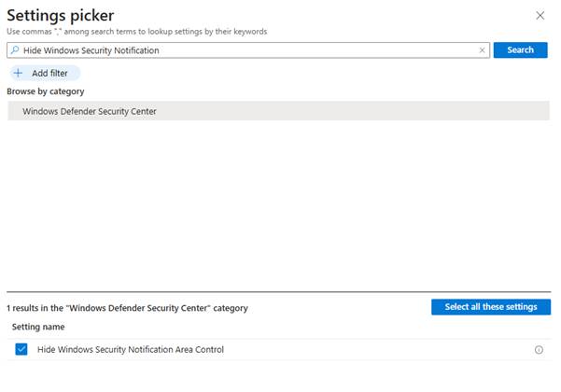The image size is (561, 392).
Task: Select Windows Defender Security Center category
Action: pos(90,111)
